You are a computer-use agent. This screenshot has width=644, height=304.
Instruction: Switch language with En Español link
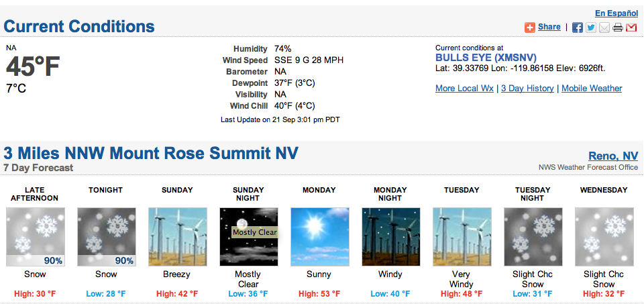click(616, 13)
